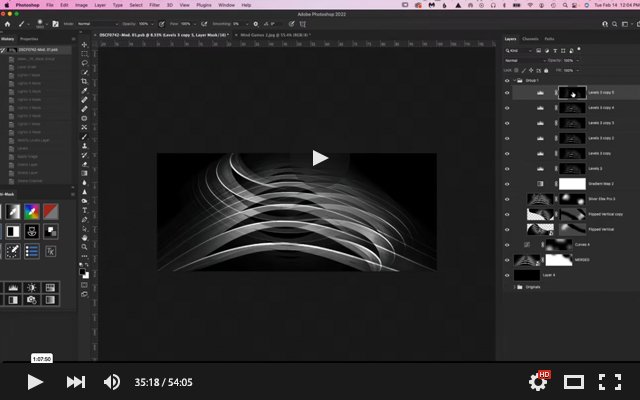This screenshot has width=640, height=400.
Task: Skip to next video
Action: (x=76, y=382)
